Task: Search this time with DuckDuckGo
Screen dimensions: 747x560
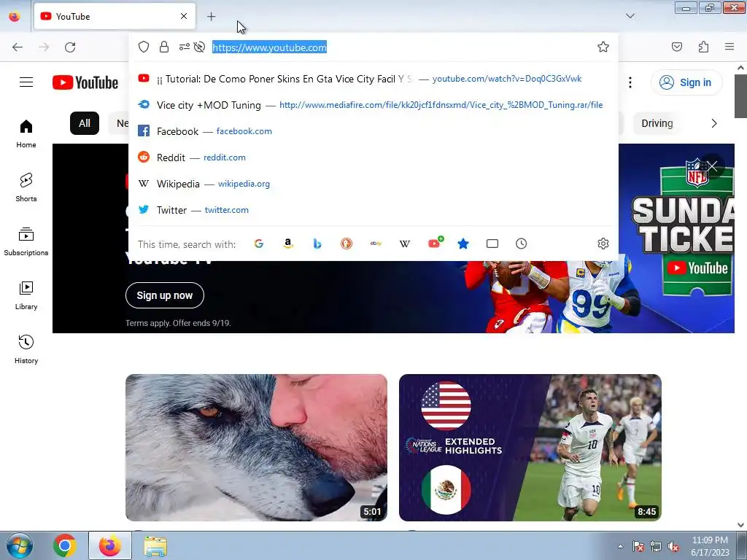Action: 347,244
